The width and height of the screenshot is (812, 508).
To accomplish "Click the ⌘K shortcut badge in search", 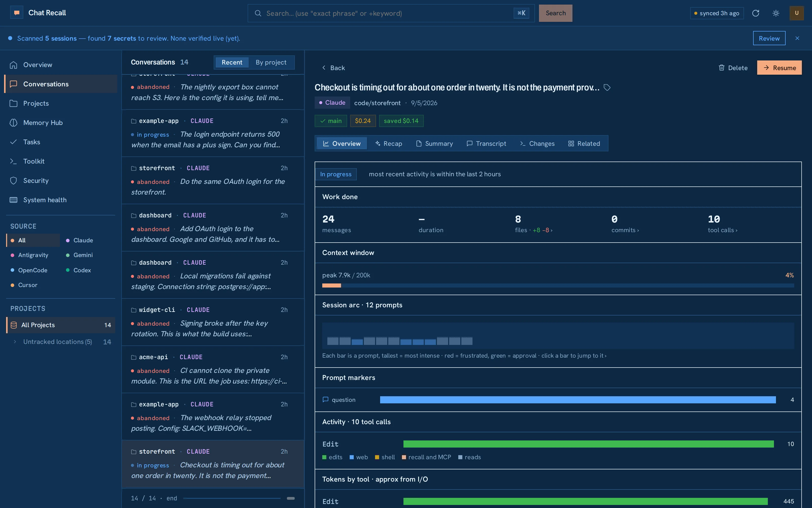I will tap(521, 13).
